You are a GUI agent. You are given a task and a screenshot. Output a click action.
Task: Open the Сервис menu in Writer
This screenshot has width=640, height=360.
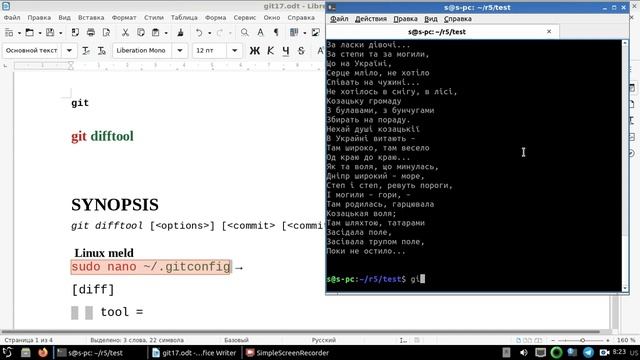[x=244, y=18]
